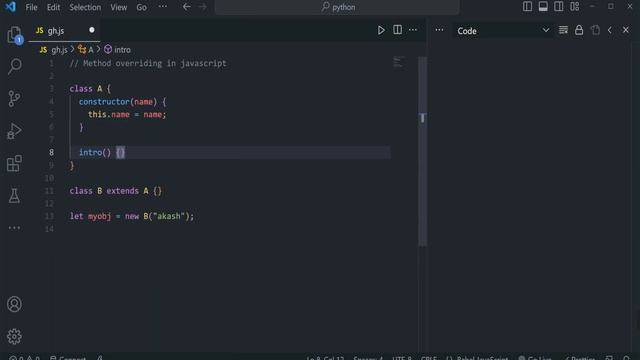Click the editor minimap
The height and width of the screenshot is (360, 640).
(x=398, y=62)
